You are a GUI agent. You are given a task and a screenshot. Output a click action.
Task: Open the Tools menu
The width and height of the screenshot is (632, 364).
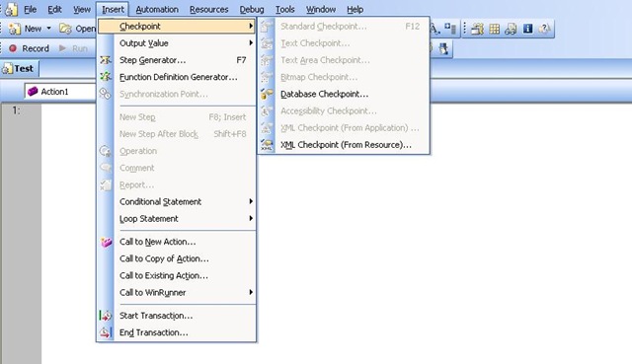[284, 9]
